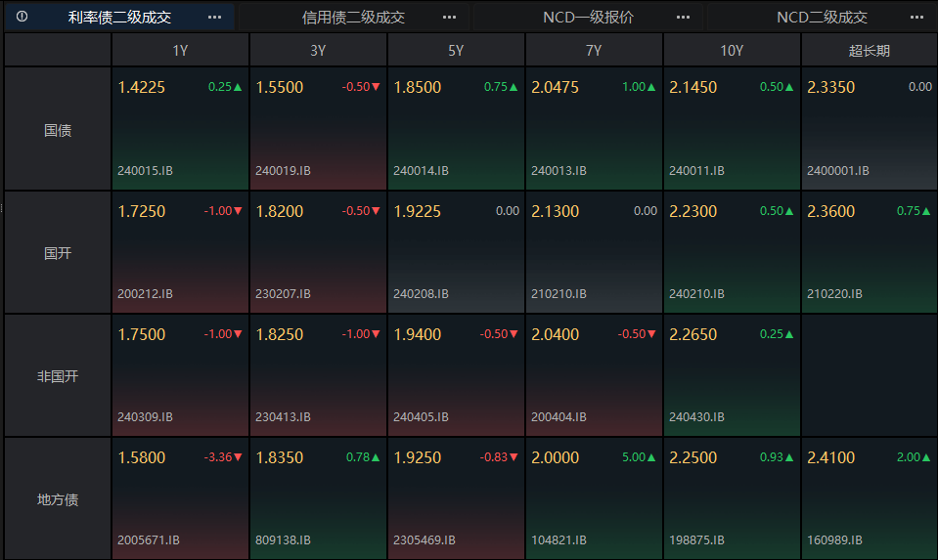The image size is (938, 560).
Task: Open the more options menu for NCD一级报价
Action: (683, 18)
